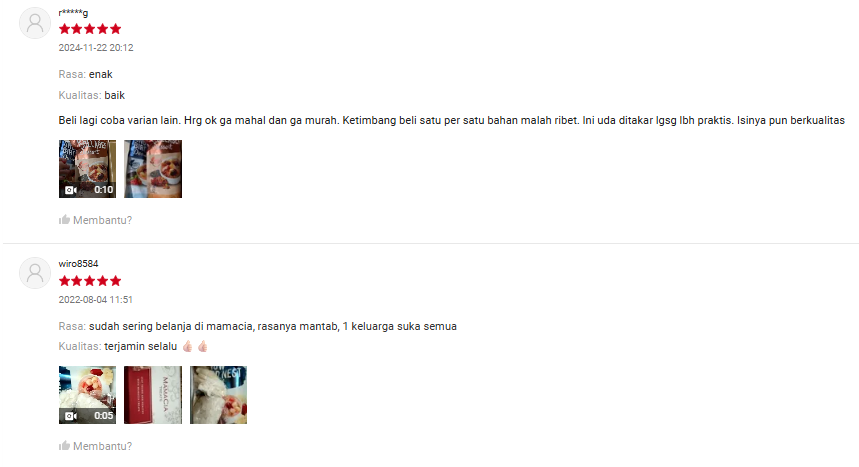Screen dimensions: 859x467
Task: Click the username r*****g
Action: click(x=73, y=13)
